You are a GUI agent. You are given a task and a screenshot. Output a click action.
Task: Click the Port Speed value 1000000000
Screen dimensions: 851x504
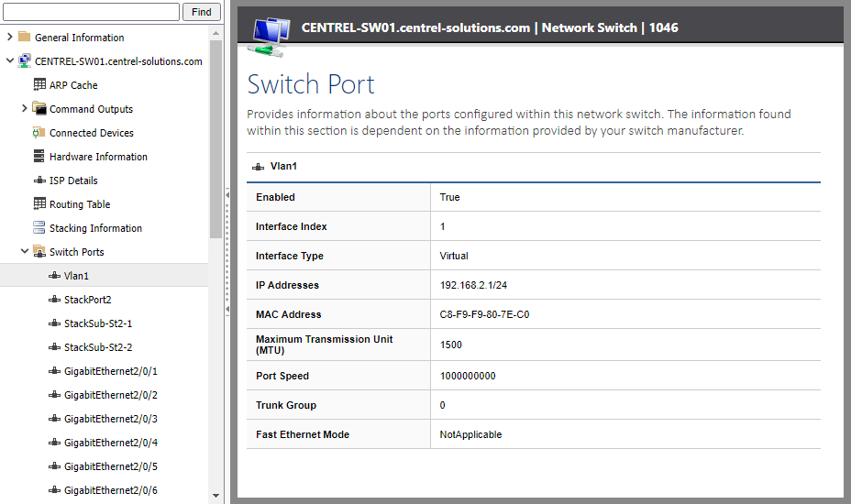click(468, 376)
